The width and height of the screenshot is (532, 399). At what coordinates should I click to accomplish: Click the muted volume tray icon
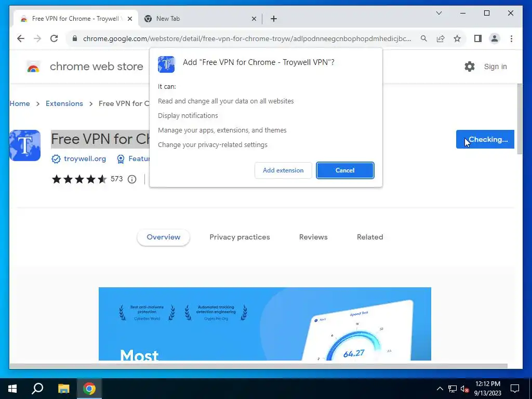coord(465,389)
